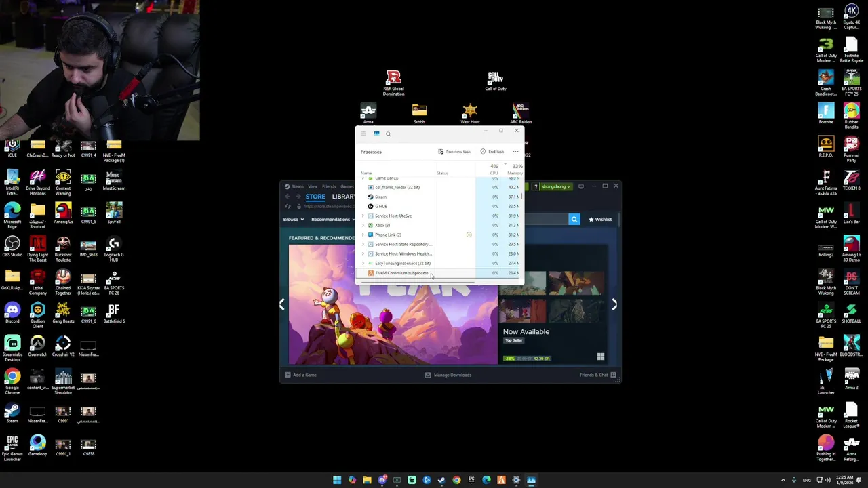Expand Service Host: State Repository row

click(363, 244)
